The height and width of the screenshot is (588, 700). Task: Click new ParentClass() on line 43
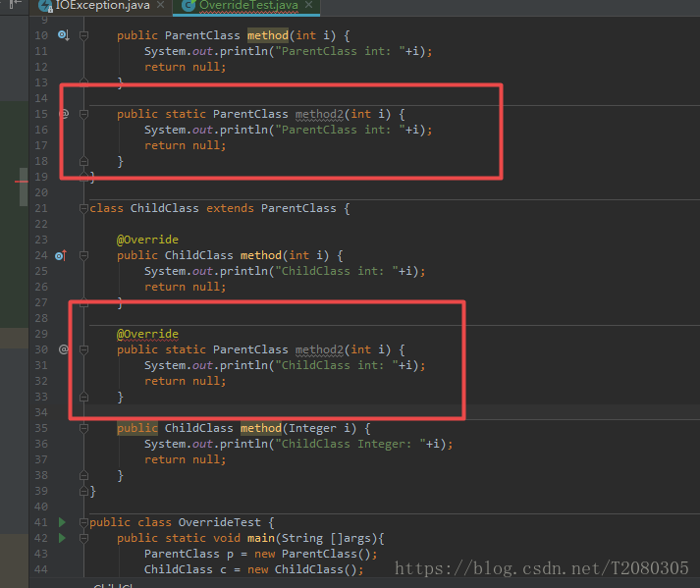click(312, 554)
